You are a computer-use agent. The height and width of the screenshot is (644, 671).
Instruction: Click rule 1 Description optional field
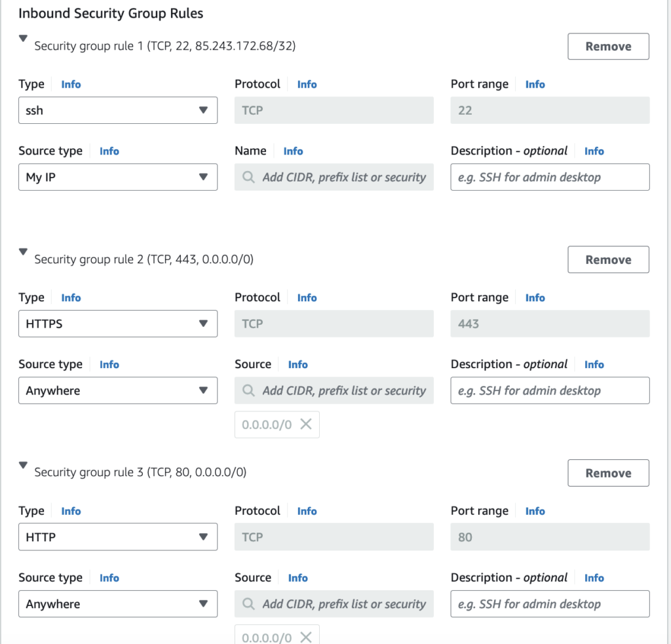[550, 177]
